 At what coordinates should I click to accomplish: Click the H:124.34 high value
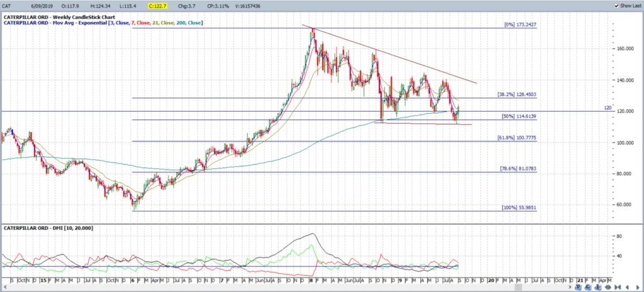point(101,6)
